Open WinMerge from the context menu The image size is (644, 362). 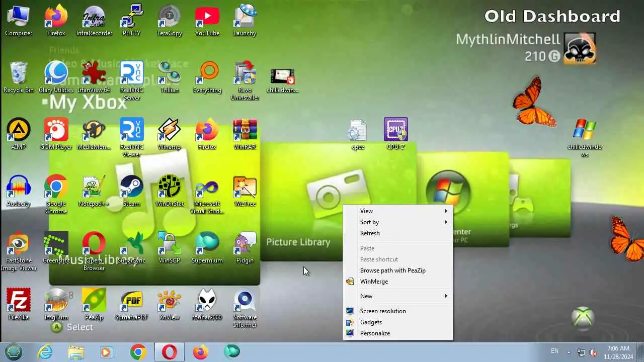pos(398,282)
